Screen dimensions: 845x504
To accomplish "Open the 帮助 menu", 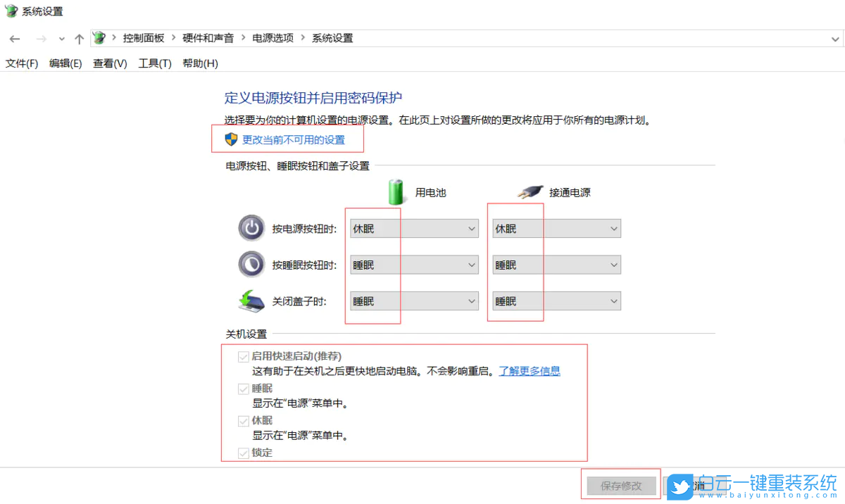I will pyautogui.click(x=199, y=63).
